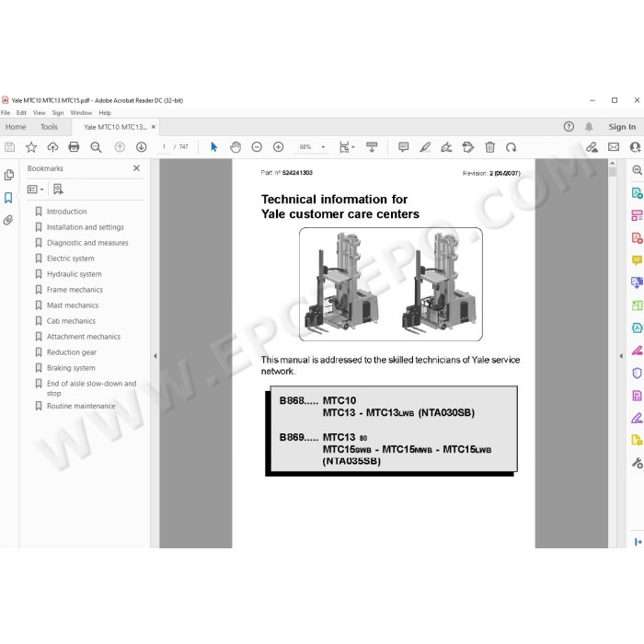Open the zoom level dropdown
The width and height of the screenshot is (644, 644).
point(323,147)
